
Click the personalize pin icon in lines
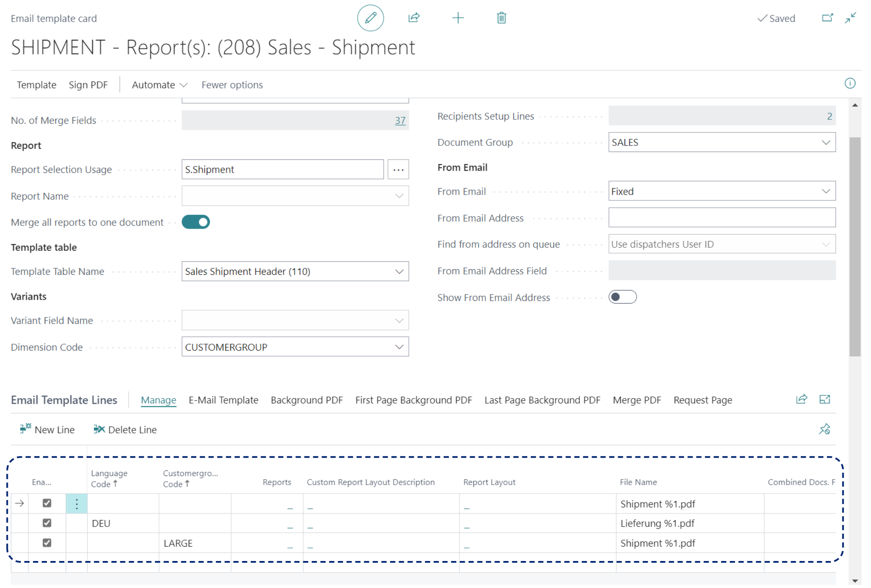[x=824, y=429]
